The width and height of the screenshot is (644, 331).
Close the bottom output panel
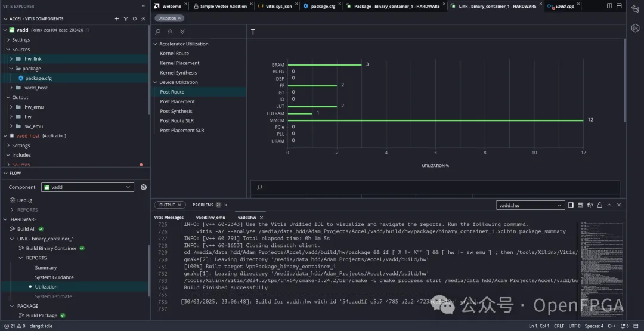[x=619, y=205]
